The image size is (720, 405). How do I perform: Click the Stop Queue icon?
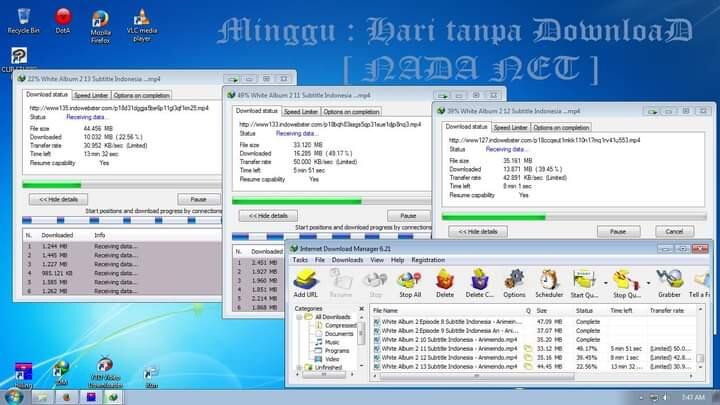pos(626,283)
